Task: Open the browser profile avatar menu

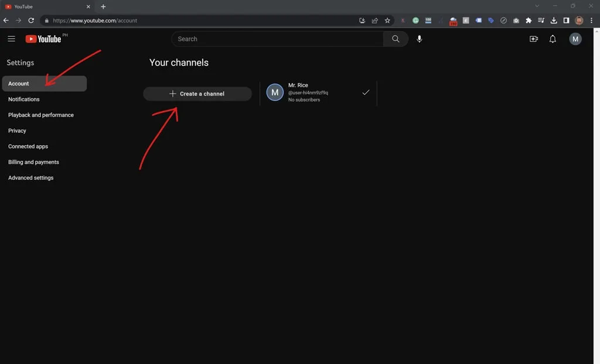Action: [578, 20]
